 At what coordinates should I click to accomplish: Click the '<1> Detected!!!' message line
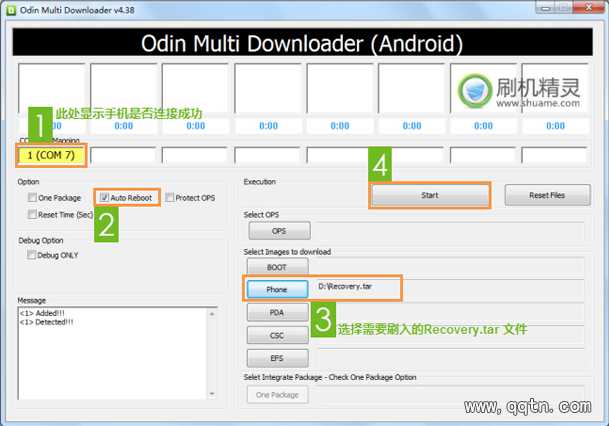[47, 322]
